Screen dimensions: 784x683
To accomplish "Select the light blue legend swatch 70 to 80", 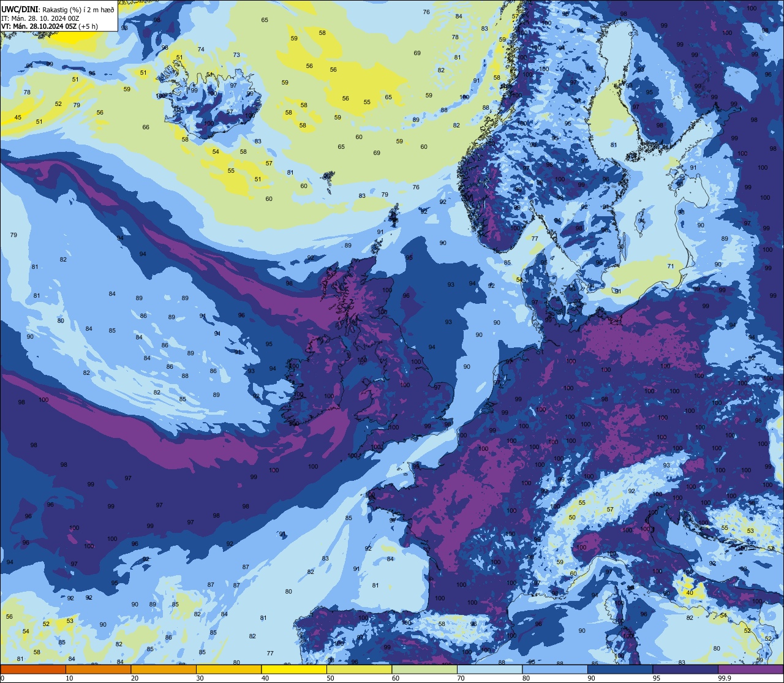I will pyautogui.click(x=489, y=669).
